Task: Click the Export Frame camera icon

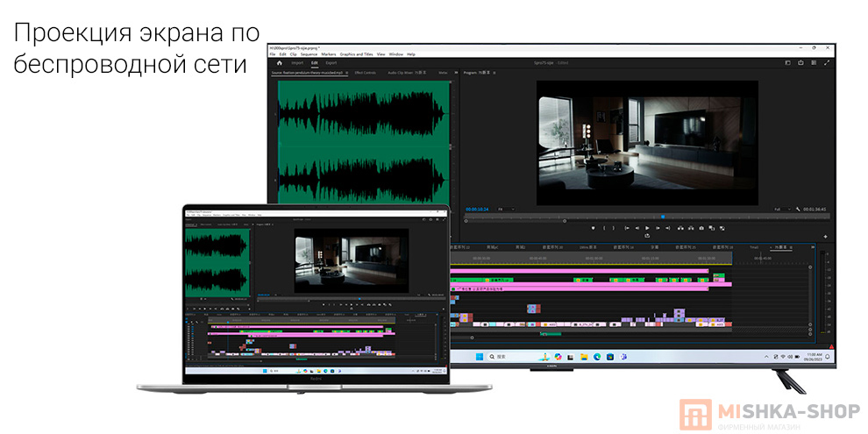Action: (x=702, y=228)
